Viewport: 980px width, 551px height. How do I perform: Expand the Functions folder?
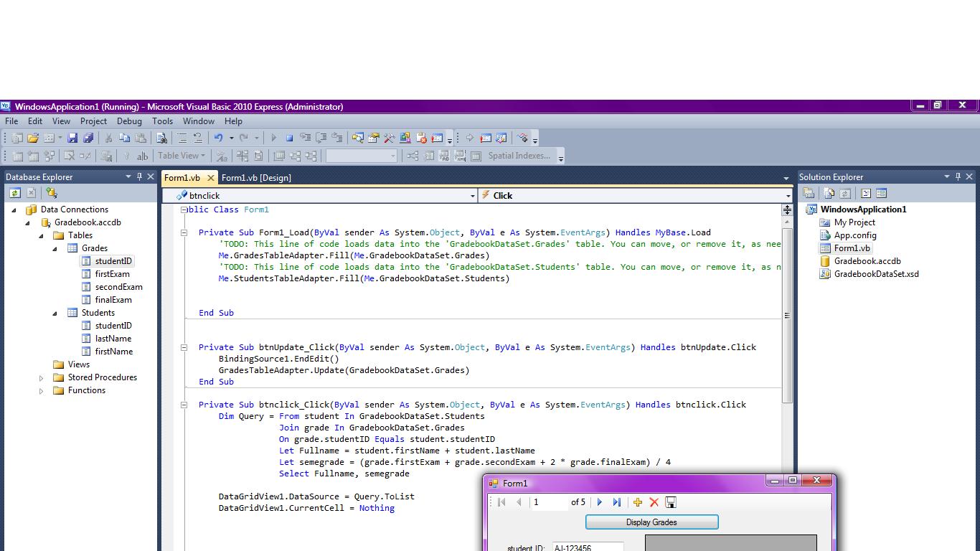(41, 390)
